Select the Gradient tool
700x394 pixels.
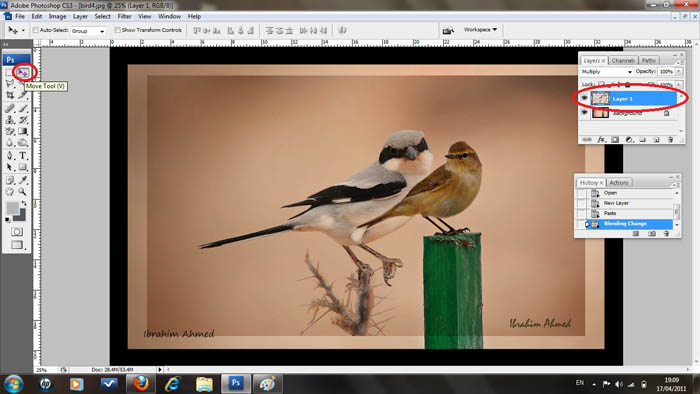23,132
